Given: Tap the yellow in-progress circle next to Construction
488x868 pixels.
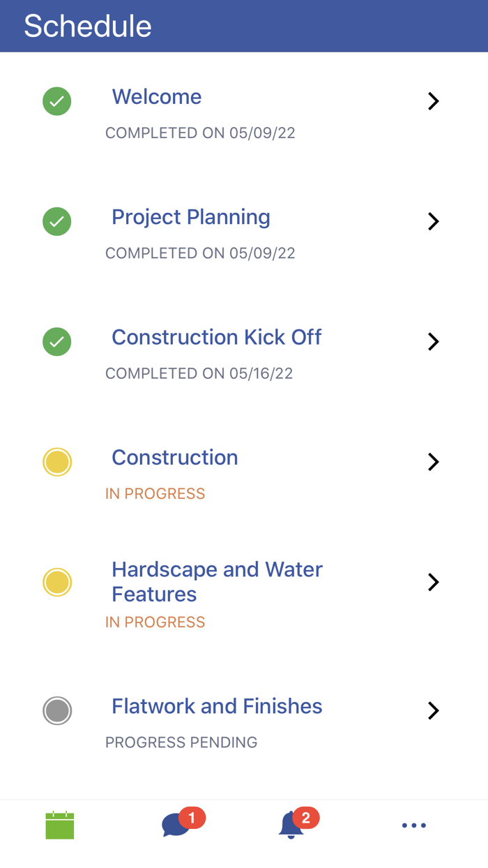Looking at the screenshot, I should pyautogui.click(x=57, y=462).
